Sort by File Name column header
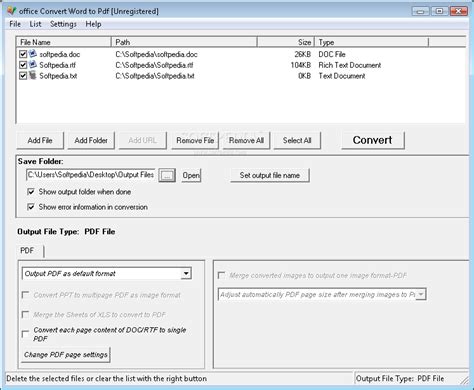This screenshot has height=390, width=474. coord(64,42)
